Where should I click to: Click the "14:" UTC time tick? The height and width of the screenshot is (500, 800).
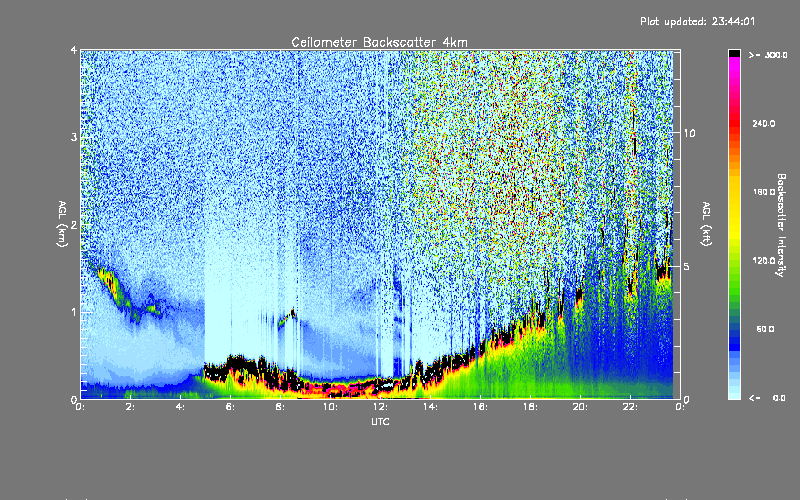coord(430,407)
